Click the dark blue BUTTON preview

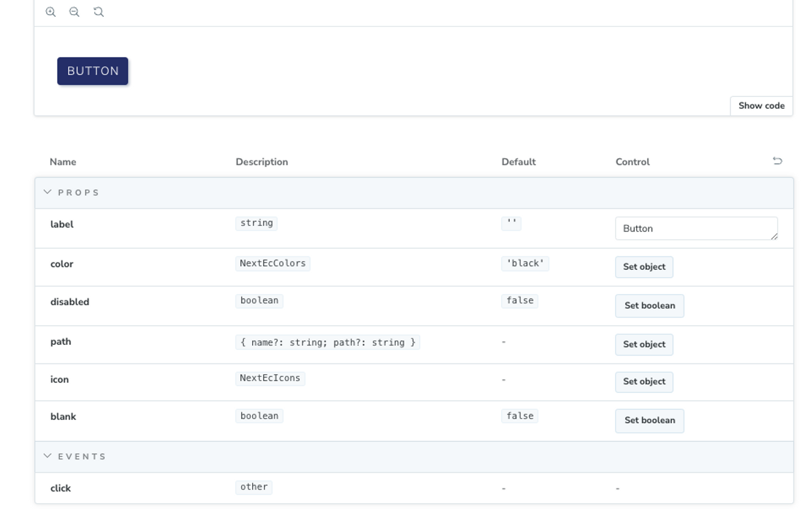pos(92,71)
